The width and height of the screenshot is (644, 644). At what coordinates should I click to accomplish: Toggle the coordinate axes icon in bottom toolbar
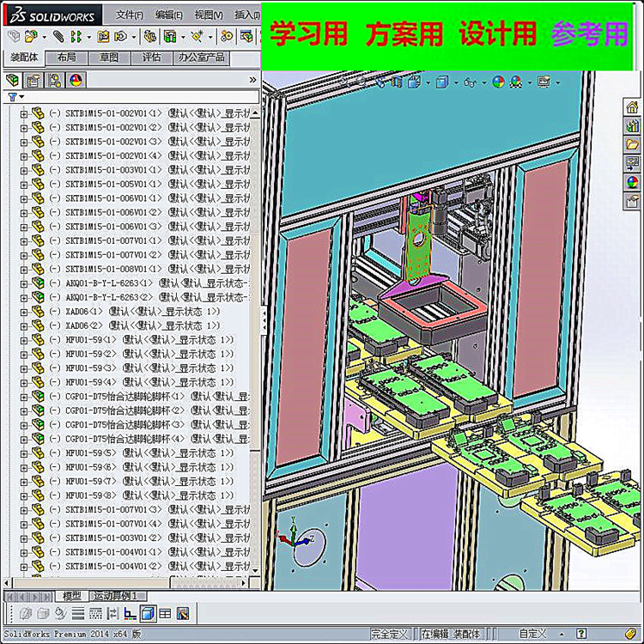point(131,614)
